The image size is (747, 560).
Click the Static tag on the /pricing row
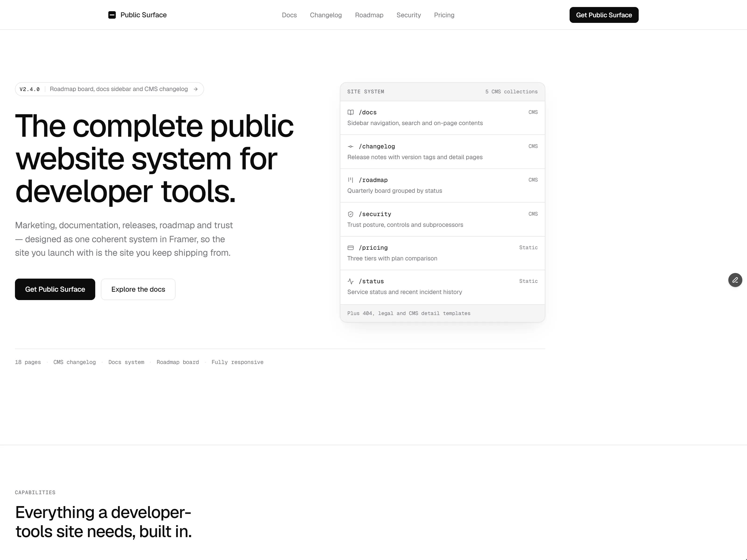pos(529,247)
